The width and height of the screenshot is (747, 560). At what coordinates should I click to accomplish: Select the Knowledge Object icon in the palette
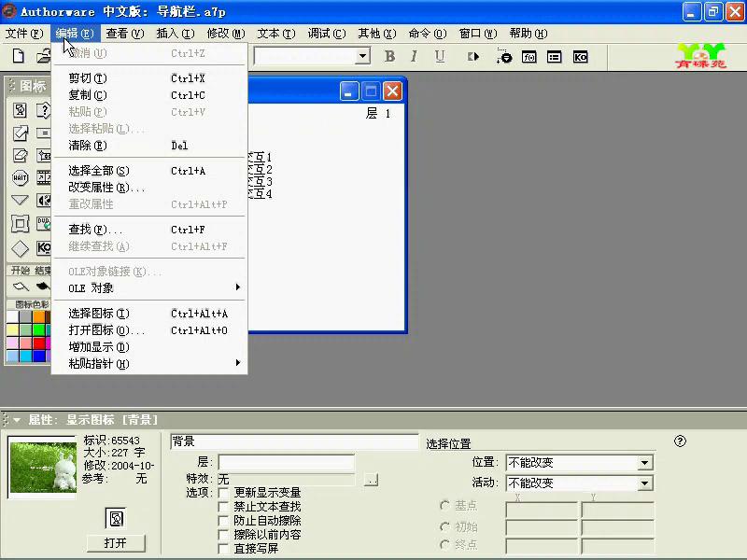coord(43,247)
